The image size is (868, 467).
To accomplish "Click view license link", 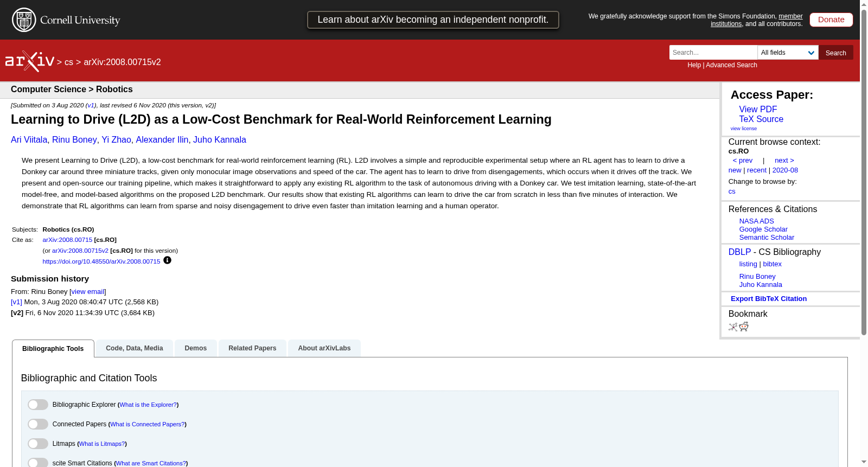I will pyautogui.click(x=744, y=129).
